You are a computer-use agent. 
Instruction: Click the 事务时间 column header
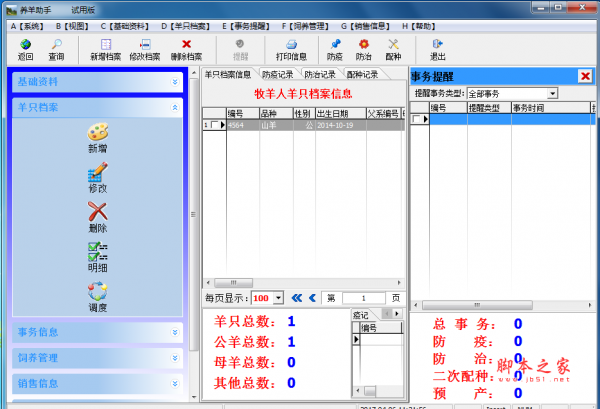tap(551, 108)
